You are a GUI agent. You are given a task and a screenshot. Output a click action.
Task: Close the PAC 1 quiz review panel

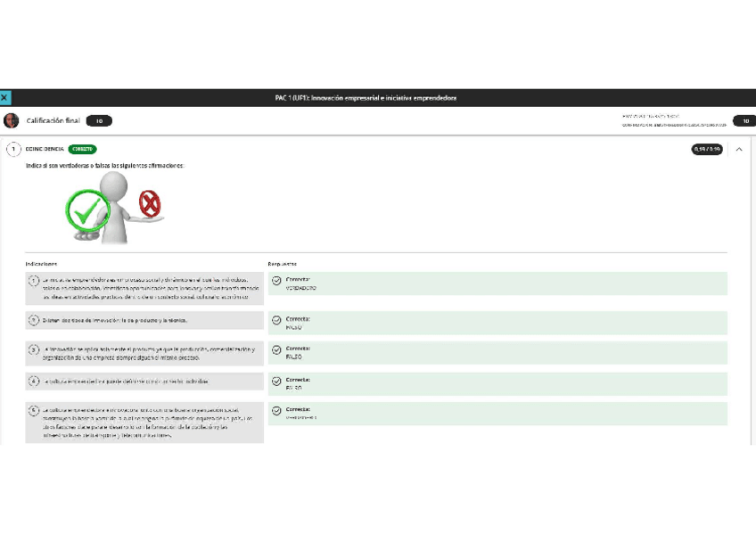4,97
